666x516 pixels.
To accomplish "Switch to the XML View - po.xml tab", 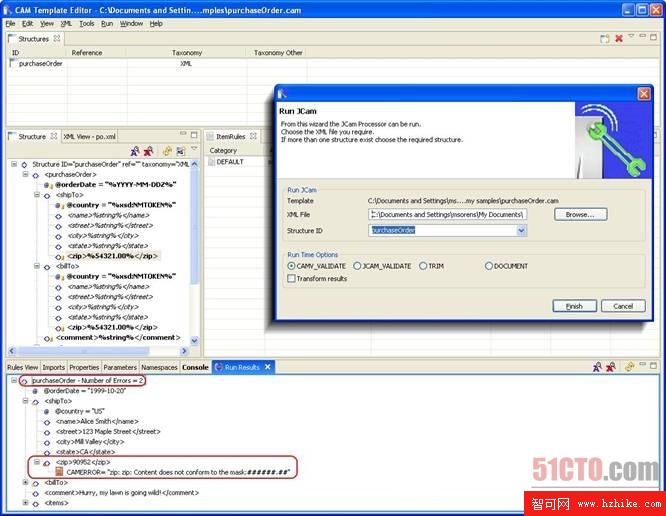I will 91,137.
